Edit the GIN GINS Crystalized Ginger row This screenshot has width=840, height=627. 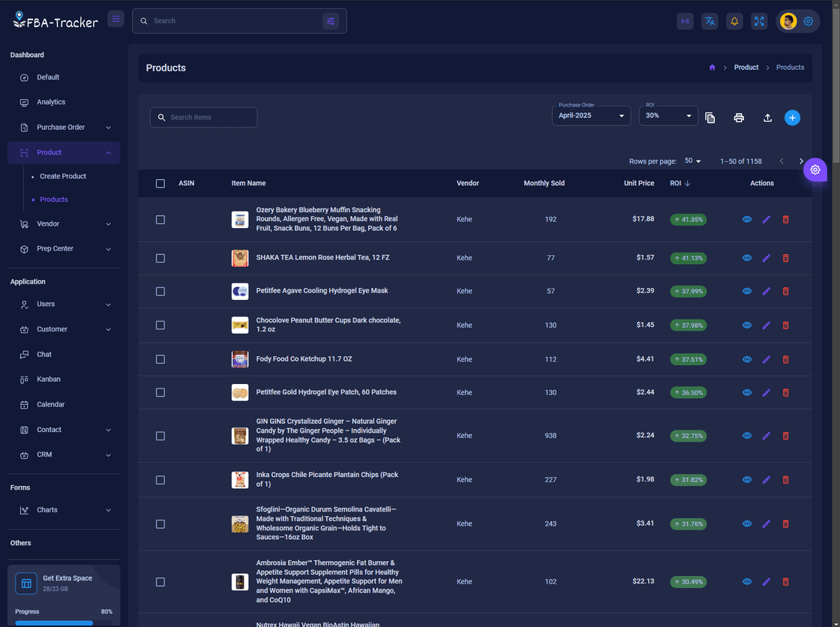pos(766,436)
